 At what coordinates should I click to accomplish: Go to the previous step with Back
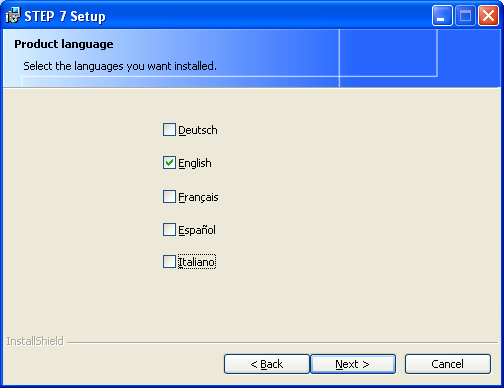tap(267, 364)
